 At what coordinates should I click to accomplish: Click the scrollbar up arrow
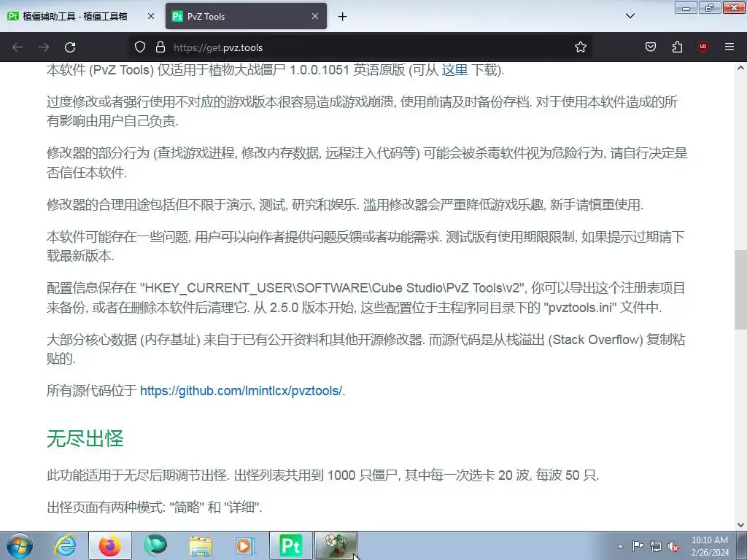tap(740, 68)
